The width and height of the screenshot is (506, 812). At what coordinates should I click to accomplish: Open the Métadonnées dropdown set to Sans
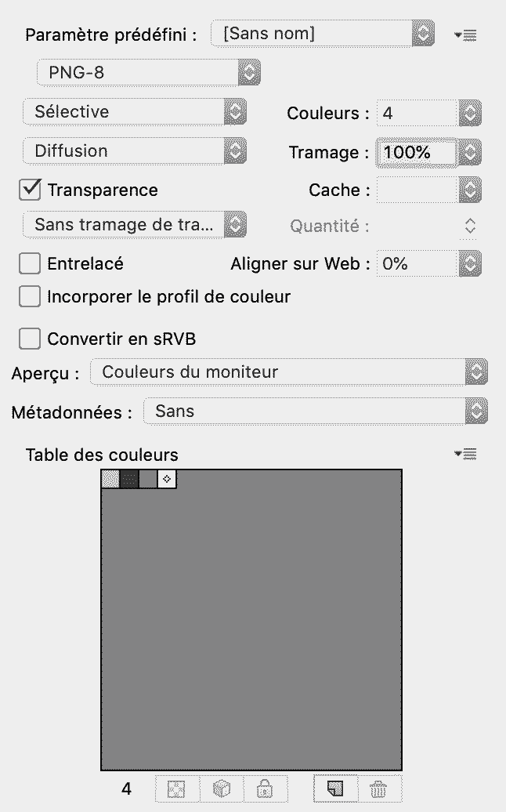315,411
